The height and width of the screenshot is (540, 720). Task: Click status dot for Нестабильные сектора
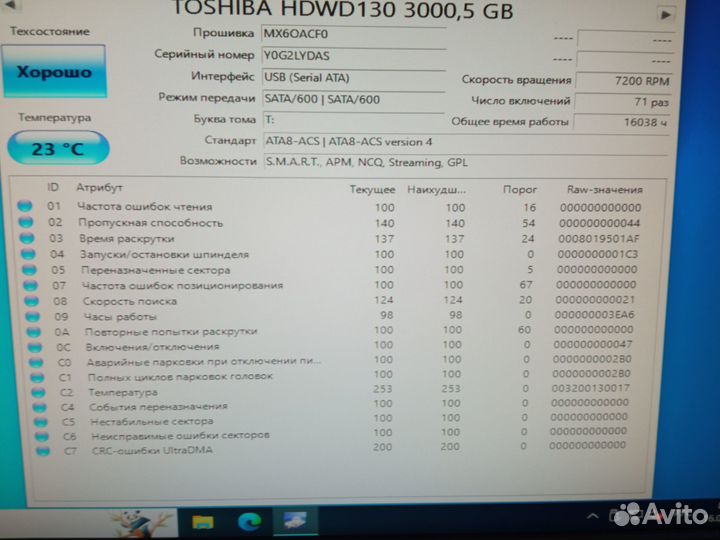(41, 422)
